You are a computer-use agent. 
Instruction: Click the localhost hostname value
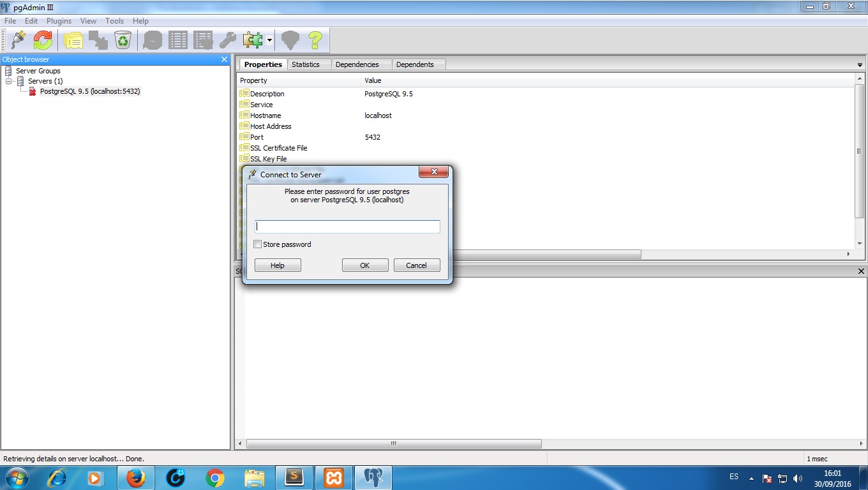click(378, 115)
